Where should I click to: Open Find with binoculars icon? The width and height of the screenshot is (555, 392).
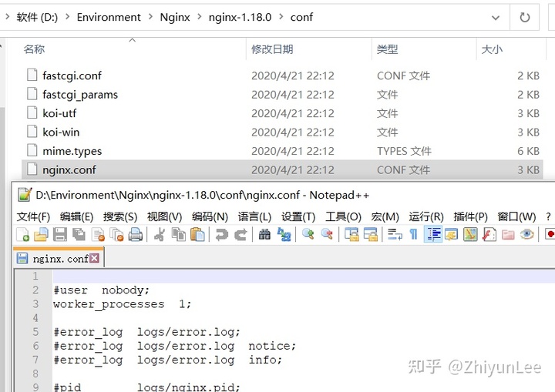[264, 235]
